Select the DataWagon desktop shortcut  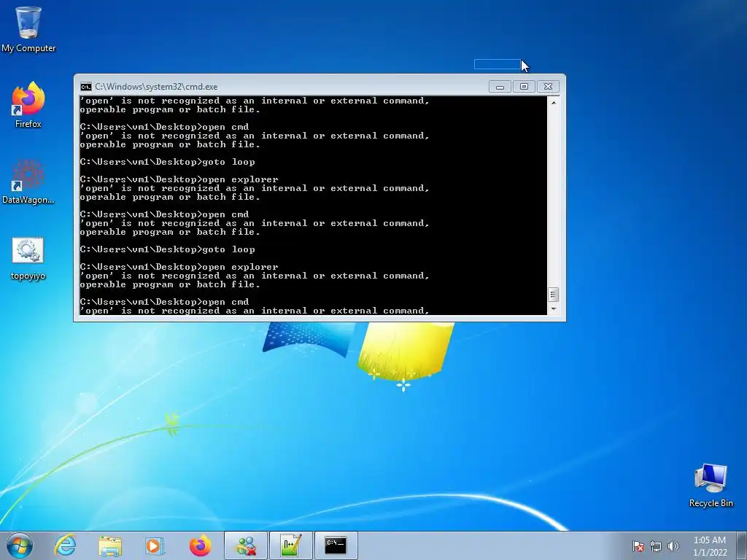pos(28,182)
